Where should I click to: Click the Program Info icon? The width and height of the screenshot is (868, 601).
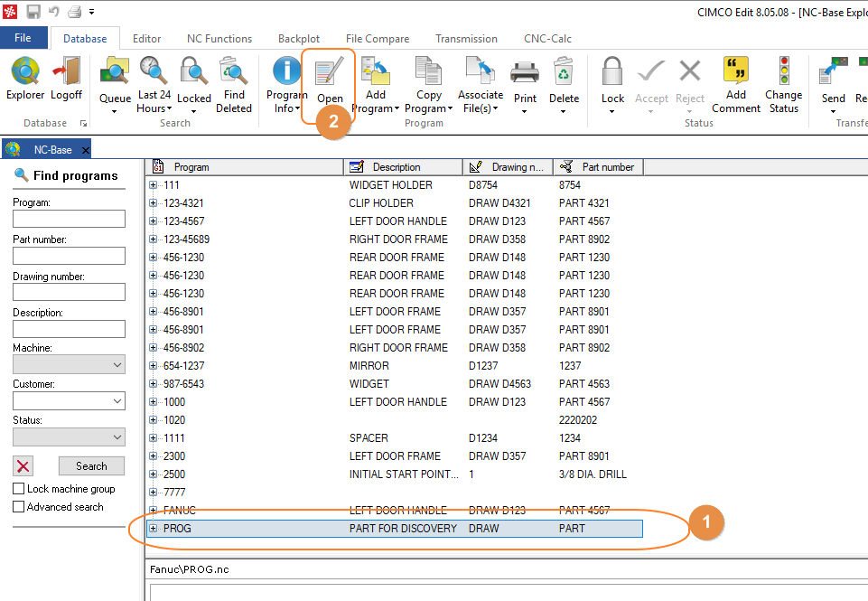(286, 70)
